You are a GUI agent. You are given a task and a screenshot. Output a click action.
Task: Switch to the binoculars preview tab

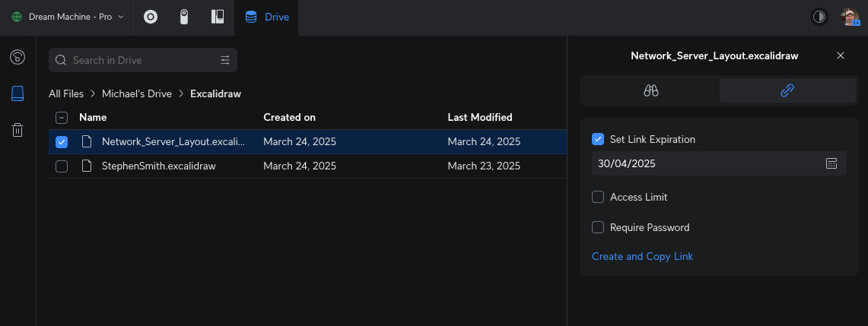tap(650, 90)
